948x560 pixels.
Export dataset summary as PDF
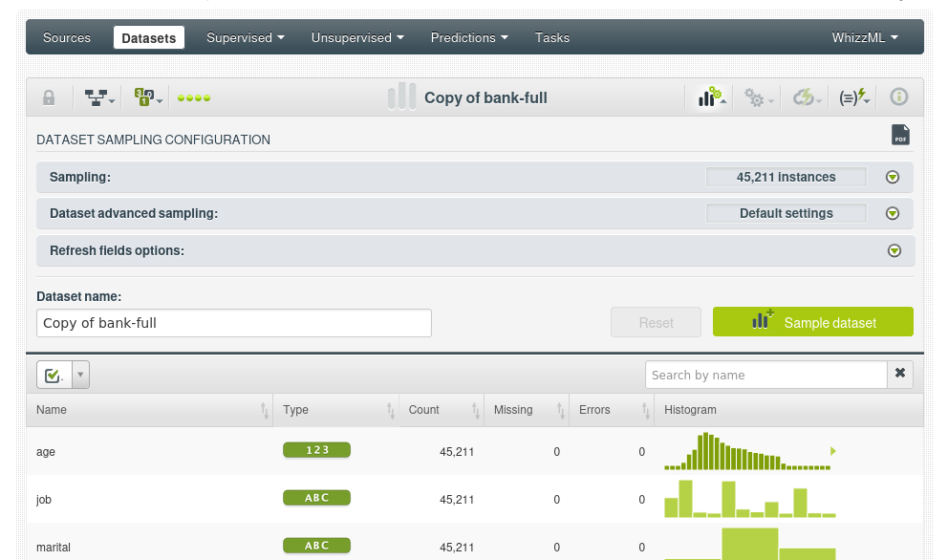pos(900,136)
